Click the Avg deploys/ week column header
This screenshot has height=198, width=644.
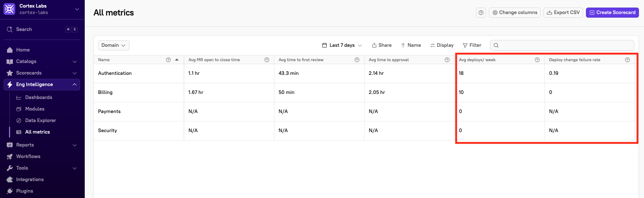[477, 60]
